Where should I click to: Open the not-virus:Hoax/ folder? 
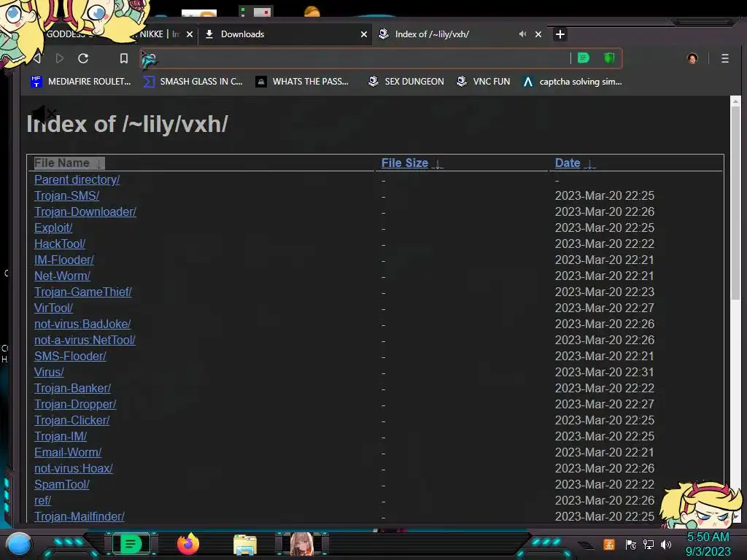pyautogui.click(x=74, y=469)
